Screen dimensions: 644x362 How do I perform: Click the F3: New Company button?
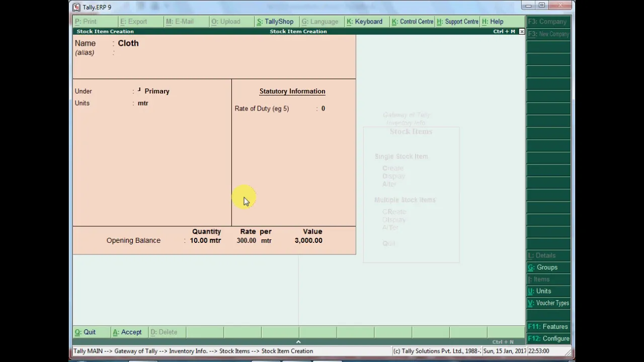click(x=548, y=34)
